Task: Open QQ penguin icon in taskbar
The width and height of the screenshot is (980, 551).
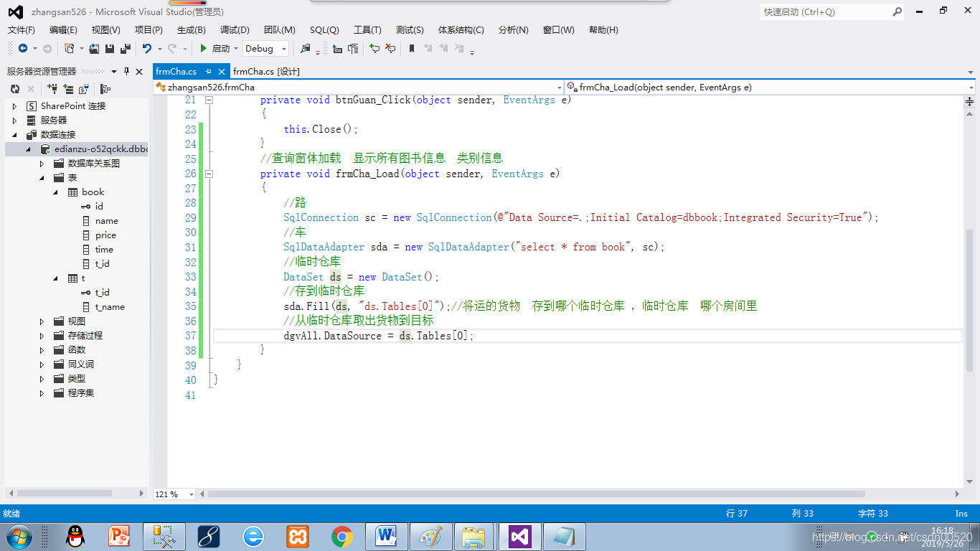Action: (x=75, y=536)
